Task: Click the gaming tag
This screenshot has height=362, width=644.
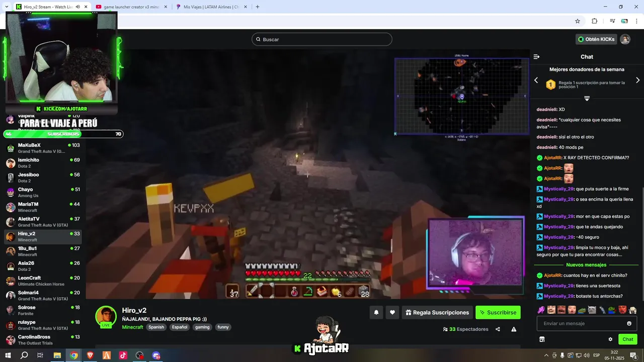Action: (202, 327)
